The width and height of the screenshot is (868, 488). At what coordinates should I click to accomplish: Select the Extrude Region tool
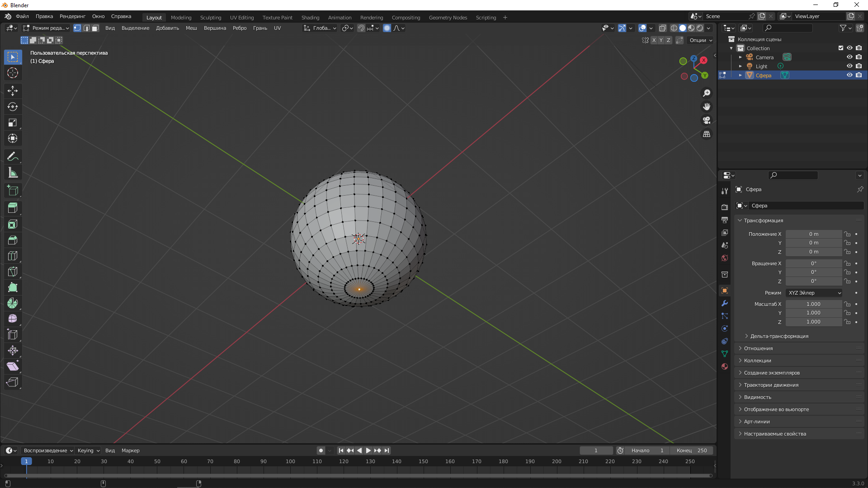(13, 208)
